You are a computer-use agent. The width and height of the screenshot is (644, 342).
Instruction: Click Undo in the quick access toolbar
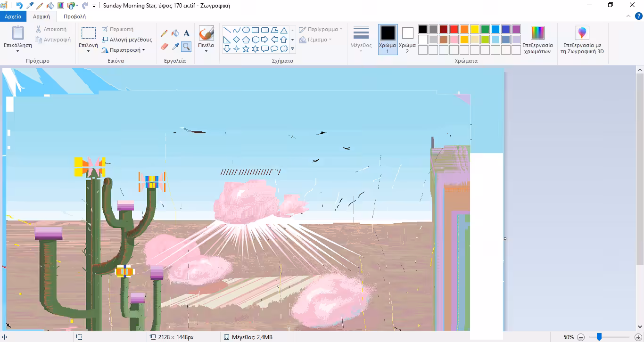click(x=19, y=6)
